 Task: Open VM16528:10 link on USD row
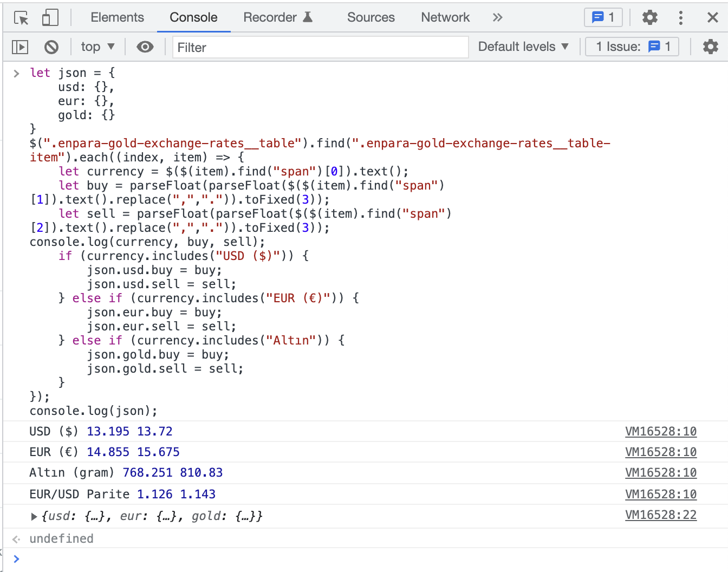[x=661, y=431]
